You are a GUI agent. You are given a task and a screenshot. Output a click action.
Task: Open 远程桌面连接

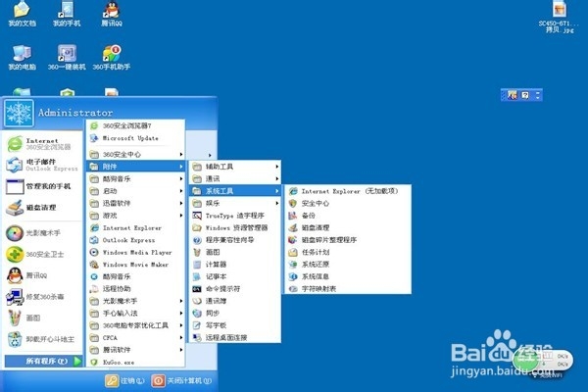[x=235, y=337]
